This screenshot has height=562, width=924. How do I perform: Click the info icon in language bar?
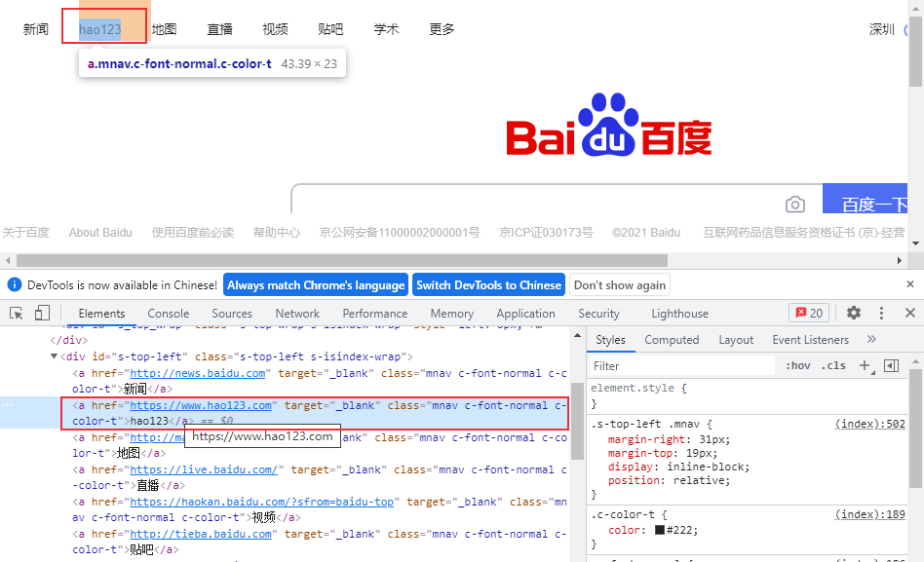[15, 285]
